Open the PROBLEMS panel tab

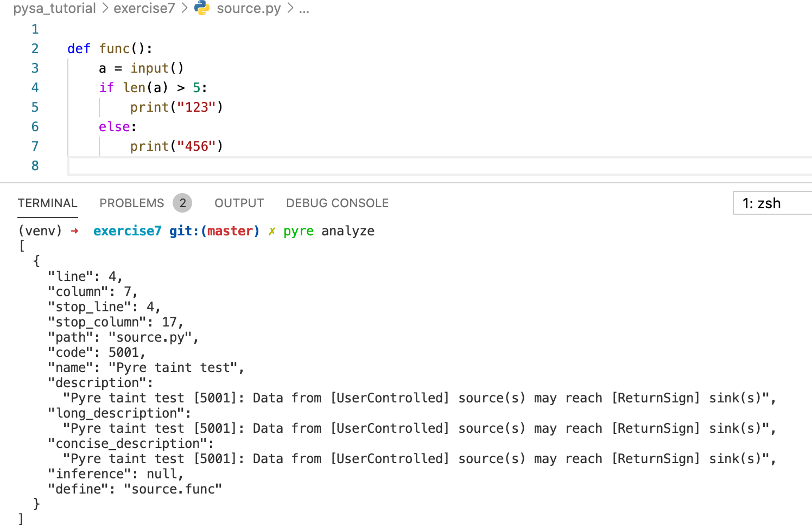(132, 203)
